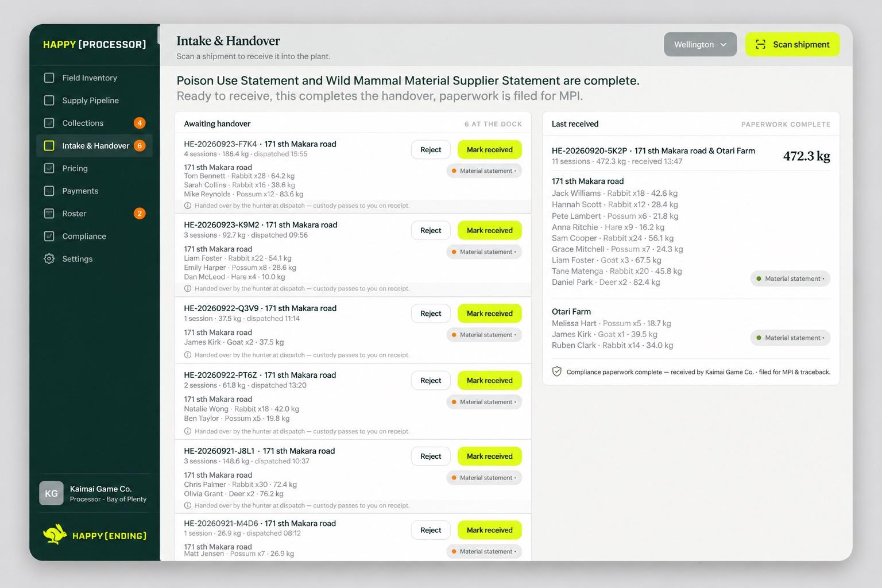Expand Otari Farm Material statement pill
Image resolution: width=882 pixels, height=588 pixels.
tap(790, 338)
